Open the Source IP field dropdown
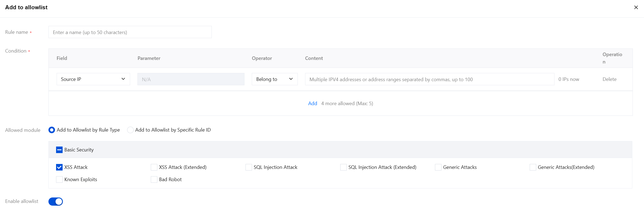 click(93, 79)
